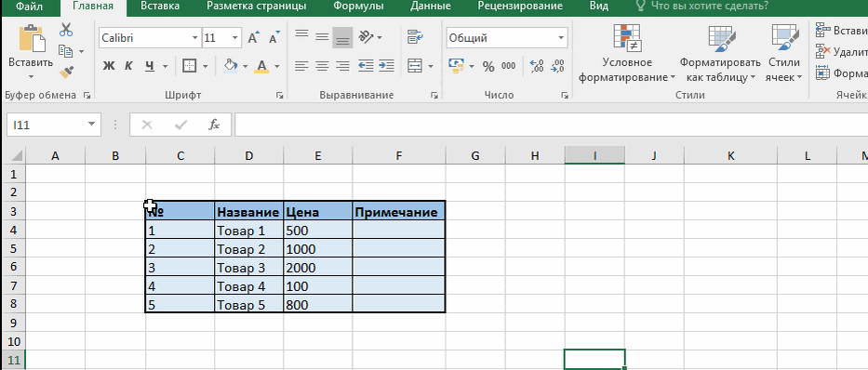
Task: Apply fill color bucket
Action: click(x=231, y=66)
